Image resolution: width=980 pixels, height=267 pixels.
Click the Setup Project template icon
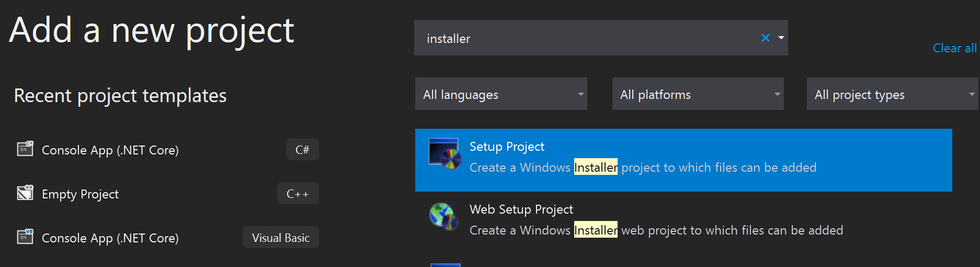tap(444, 154)
